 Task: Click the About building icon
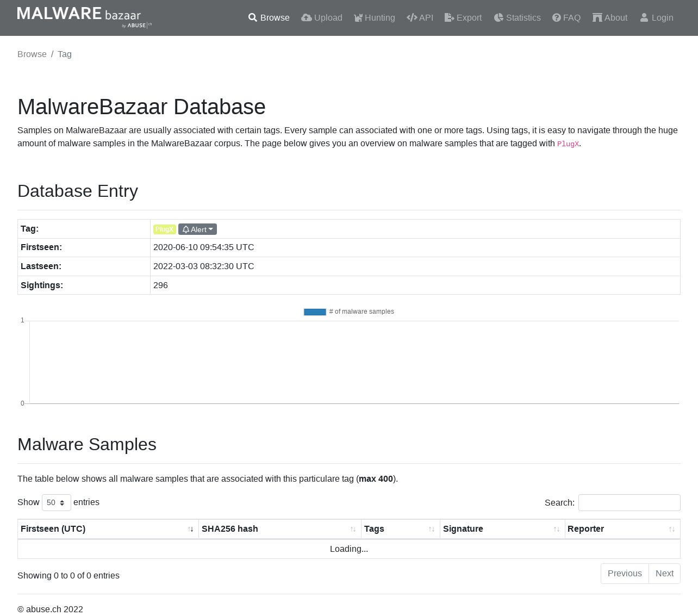tap(597, 18)
